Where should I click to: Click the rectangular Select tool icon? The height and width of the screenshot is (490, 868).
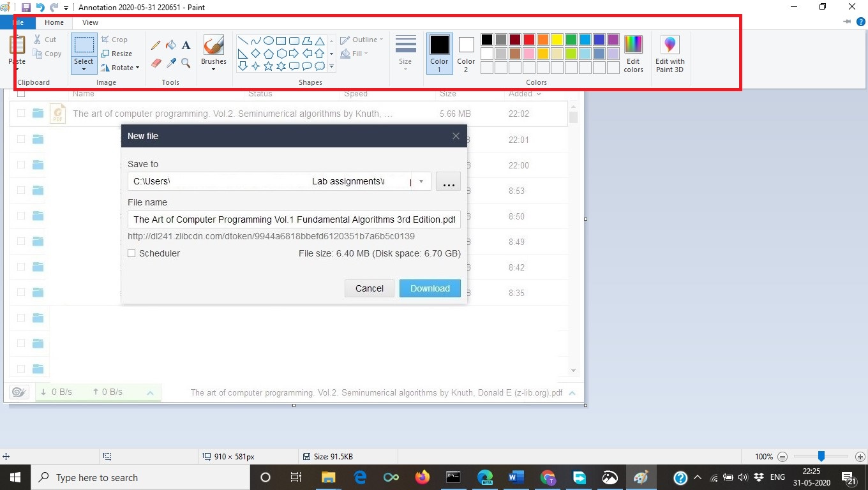point(84,45)
